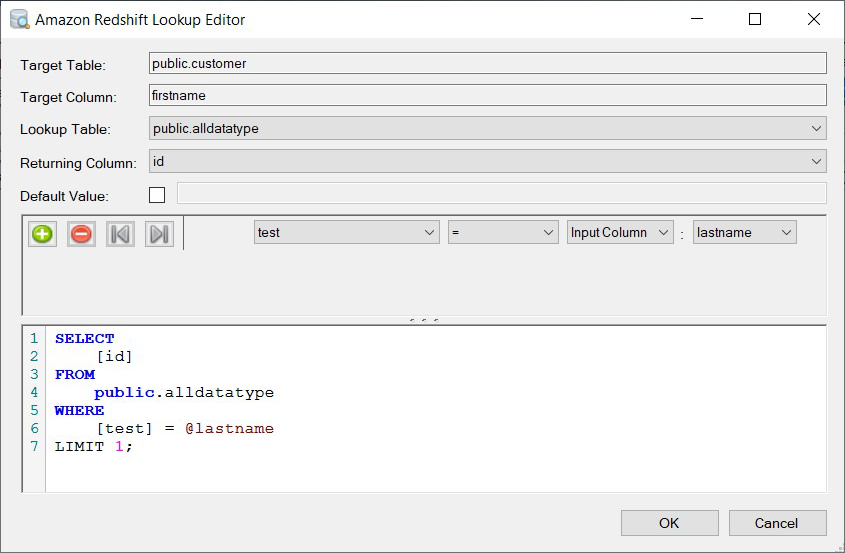The width and height of the screenshot is (845, 553).
Task: Click '@lastname' parameter in SQL
Action: (230, 428)
